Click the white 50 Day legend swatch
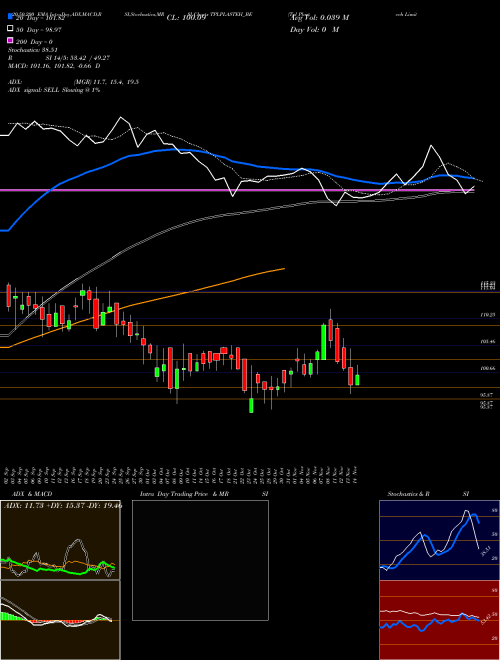This screenshot has height=660, width=500. (x=10, y=29)
